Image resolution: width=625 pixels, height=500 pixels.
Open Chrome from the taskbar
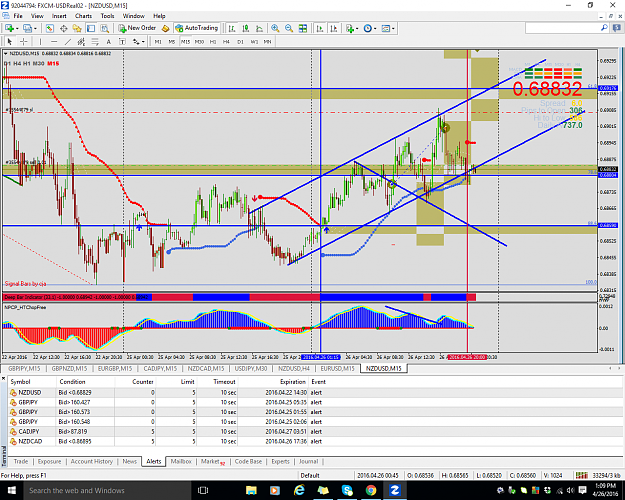click(x=371, y=490)
